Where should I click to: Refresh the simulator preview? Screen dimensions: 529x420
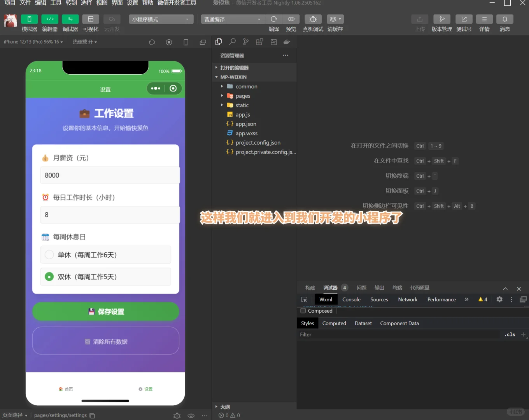tap(152, 42)
